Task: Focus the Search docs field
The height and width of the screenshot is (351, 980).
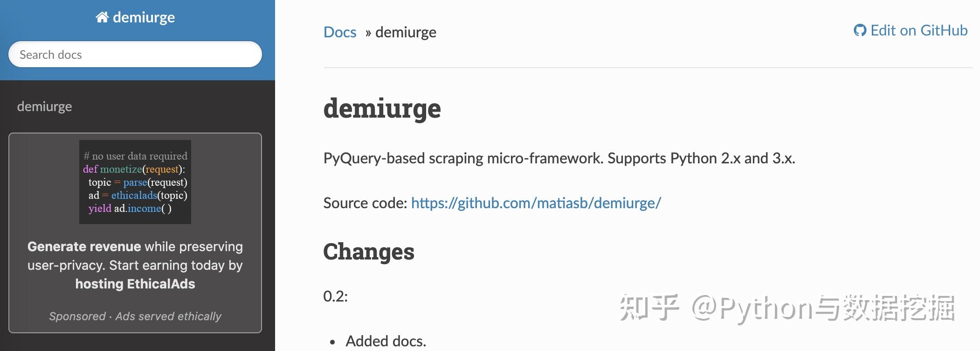Action: 135,55
